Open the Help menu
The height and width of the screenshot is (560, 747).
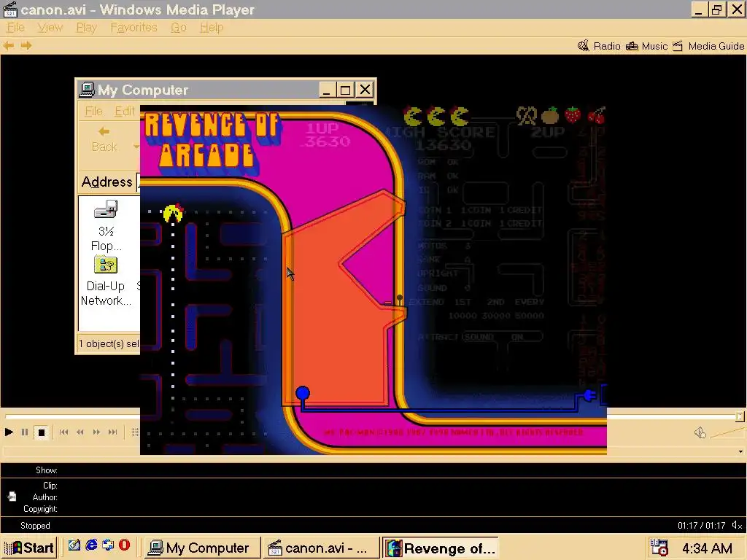(x=212, y=28)
